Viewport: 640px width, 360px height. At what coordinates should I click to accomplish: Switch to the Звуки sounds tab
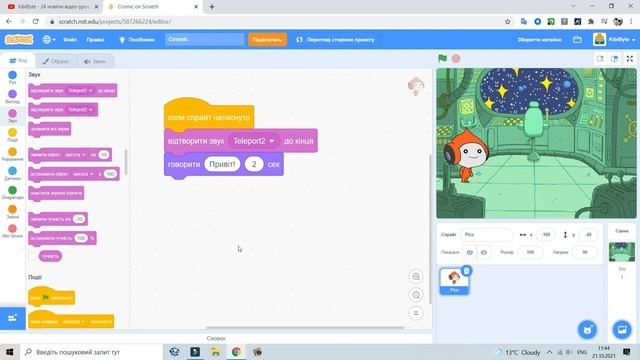[x=95, y=61]
